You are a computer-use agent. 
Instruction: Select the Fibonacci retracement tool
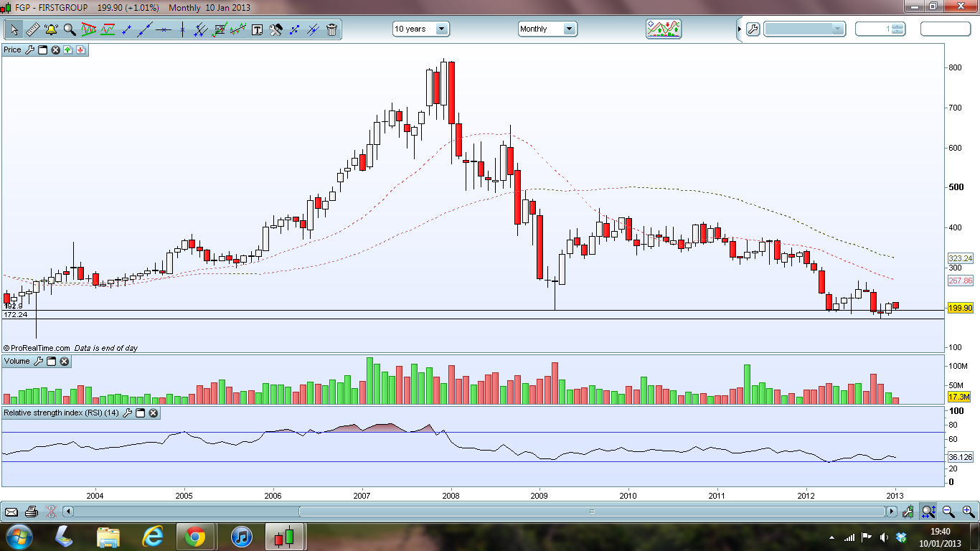(x=220, y=29)
